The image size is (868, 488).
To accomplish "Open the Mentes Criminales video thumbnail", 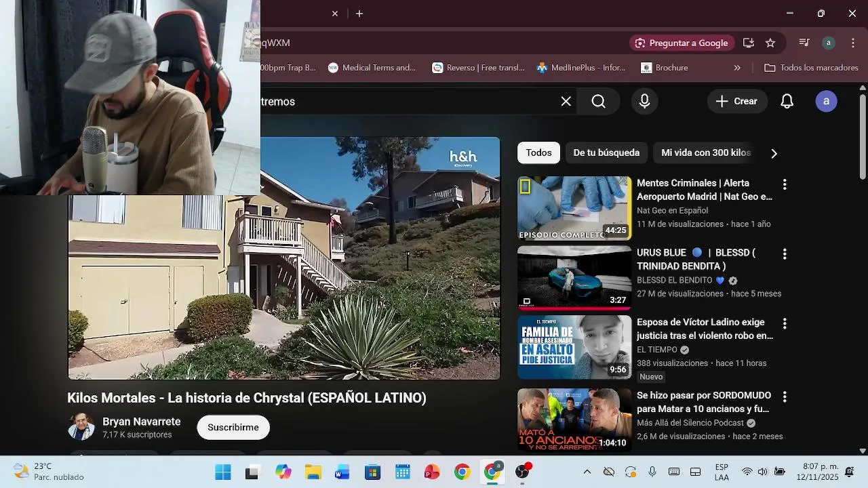I will (574, 208).
